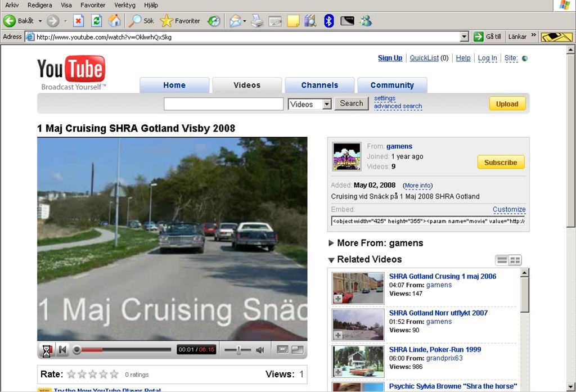Screen dimensions: 576x392
Task: Click the embed code text field
Action: (428, 221)
